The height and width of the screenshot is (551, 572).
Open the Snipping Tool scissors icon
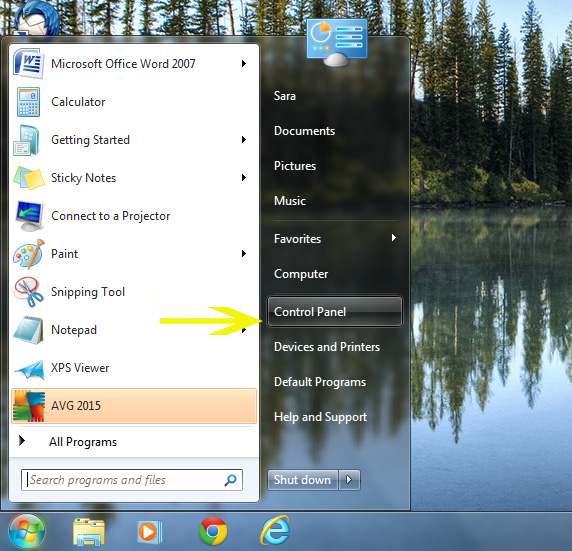[x=28, y=292]
